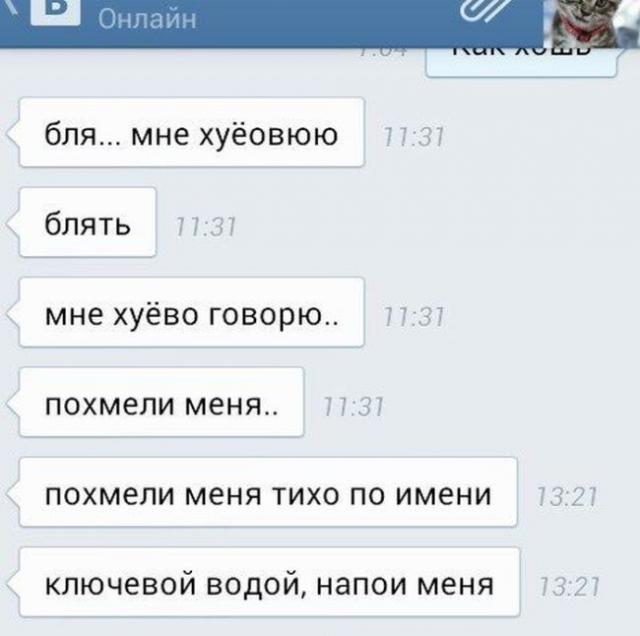Select 'похмели меня тихо по имени' message
Image resolution: width=640 pixels, height=636 pixels.
click(268, 492)
